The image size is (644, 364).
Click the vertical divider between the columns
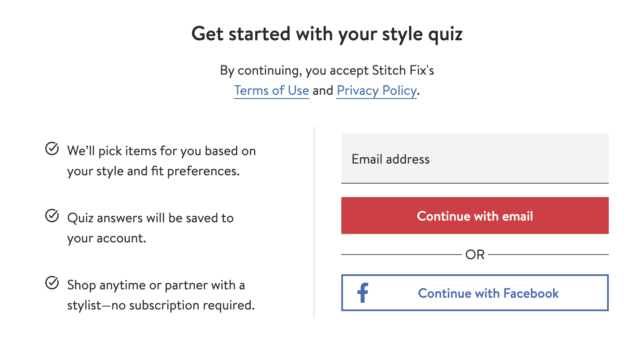point(314,222)
